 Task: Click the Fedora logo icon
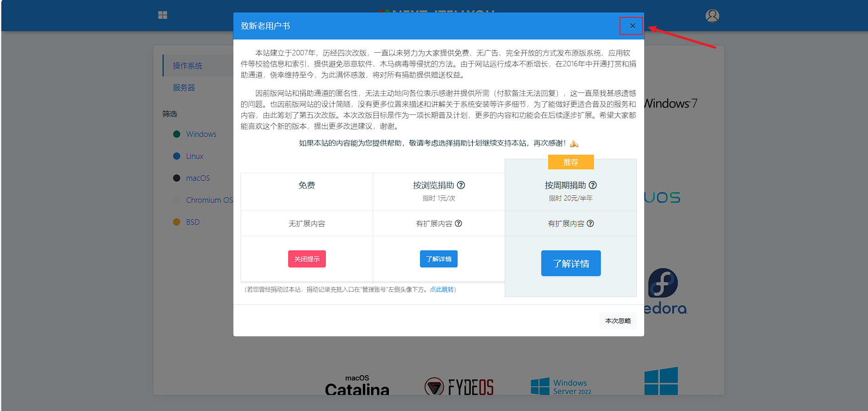(663, 283)
